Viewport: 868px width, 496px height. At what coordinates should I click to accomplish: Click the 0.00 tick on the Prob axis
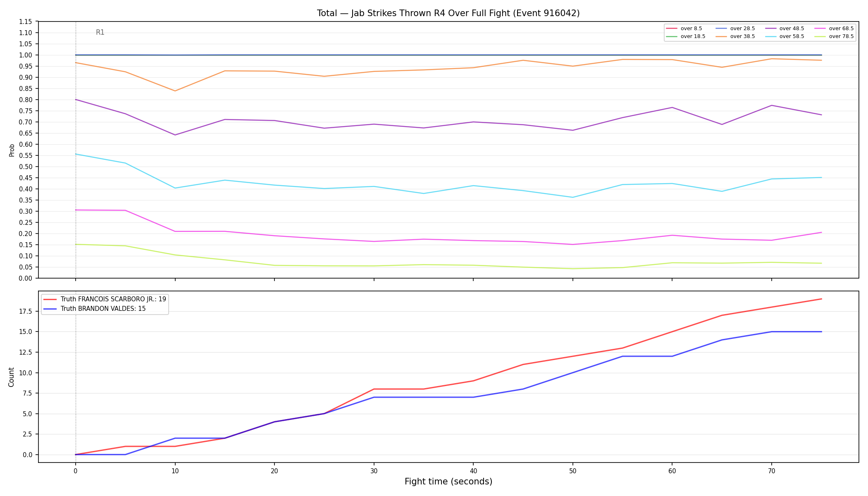pos(26,278)
